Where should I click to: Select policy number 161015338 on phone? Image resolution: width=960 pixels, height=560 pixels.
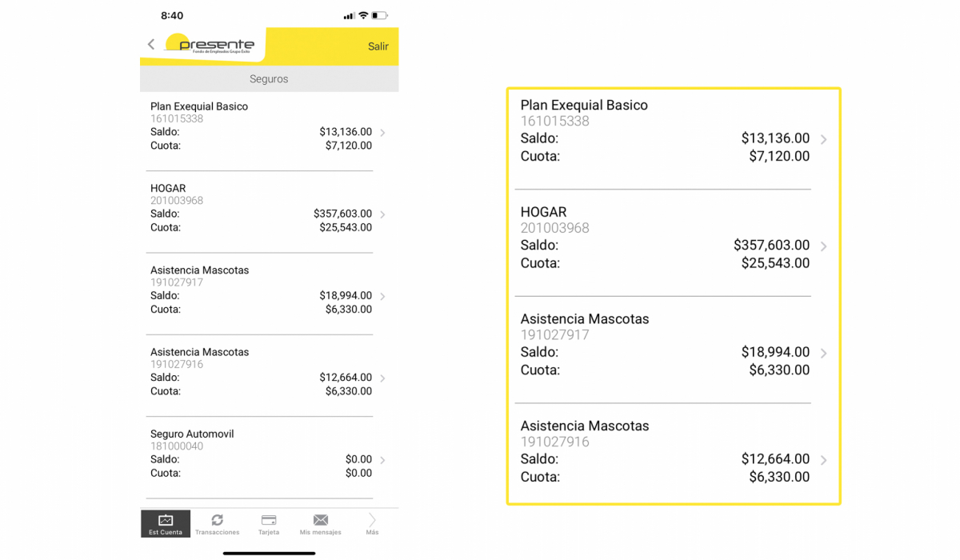tap(177, 118)
